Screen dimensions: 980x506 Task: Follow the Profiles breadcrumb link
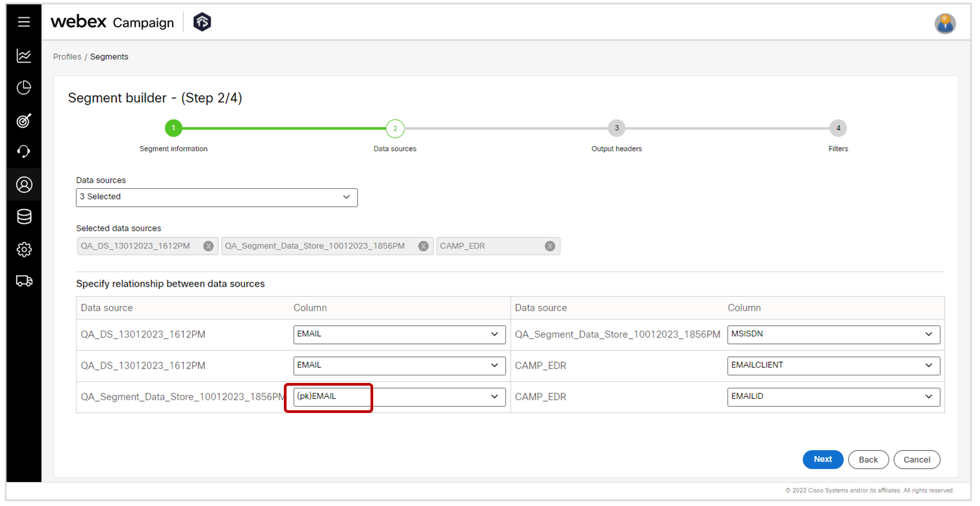(x=67, y=57)
